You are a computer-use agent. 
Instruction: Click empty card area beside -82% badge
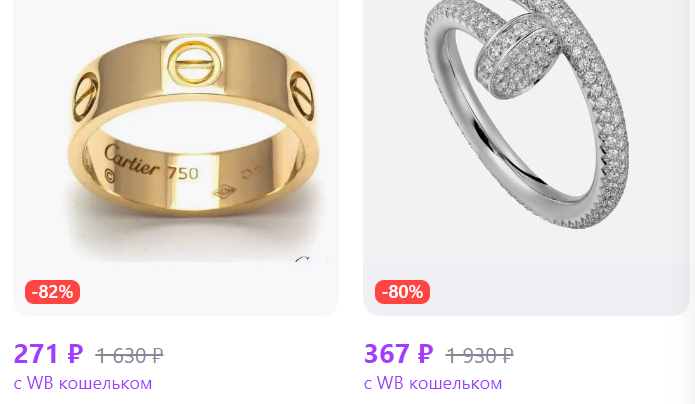(x=208, y=292)
